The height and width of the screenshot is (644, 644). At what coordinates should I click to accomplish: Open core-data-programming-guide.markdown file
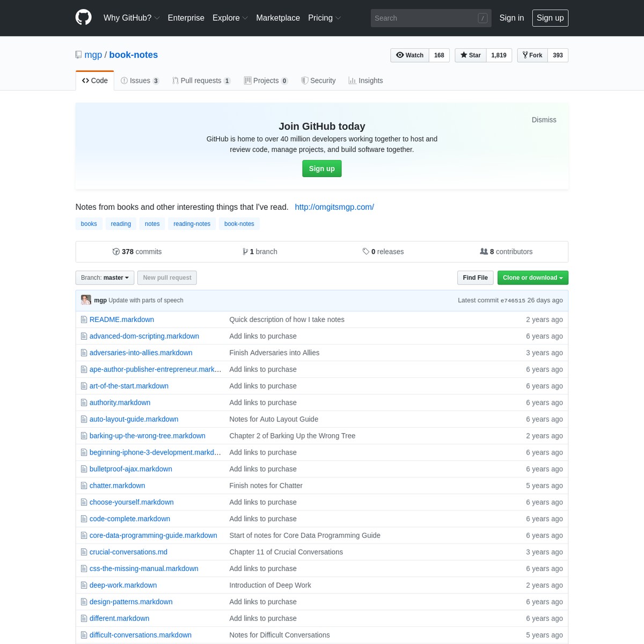tap(153, 536)
